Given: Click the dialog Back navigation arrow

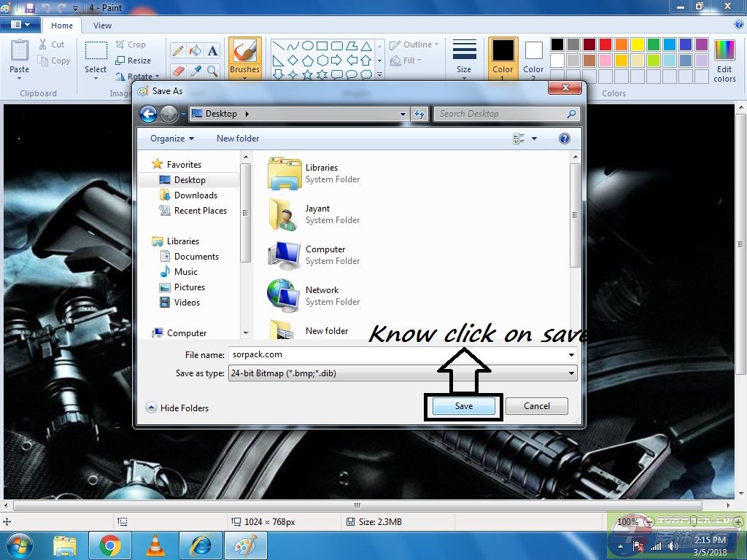Looking at the screenshot, I should click(149, 114).
